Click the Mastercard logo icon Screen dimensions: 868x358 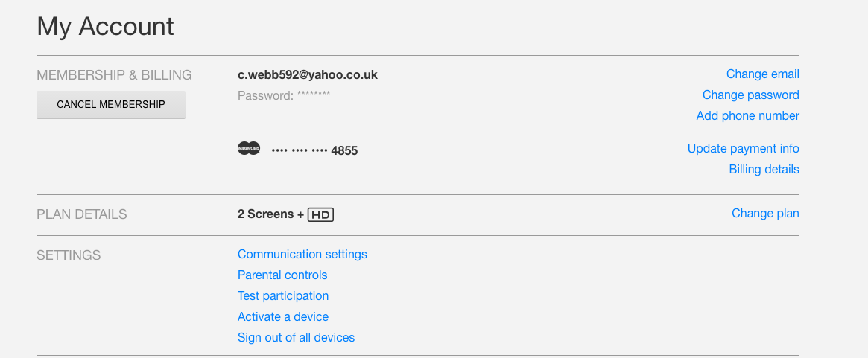(249, 149)
